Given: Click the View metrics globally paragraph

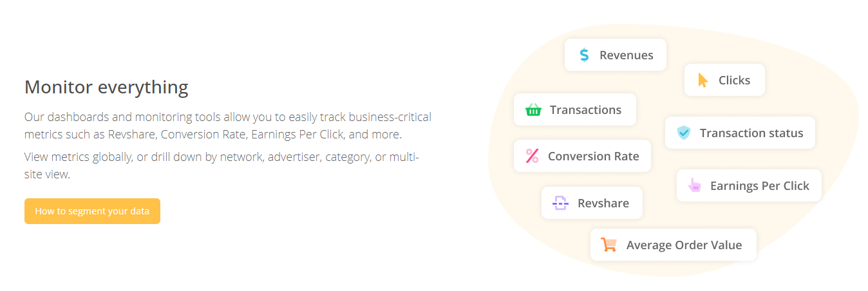Looking at the screenshot, I should [x=222, y=165].
